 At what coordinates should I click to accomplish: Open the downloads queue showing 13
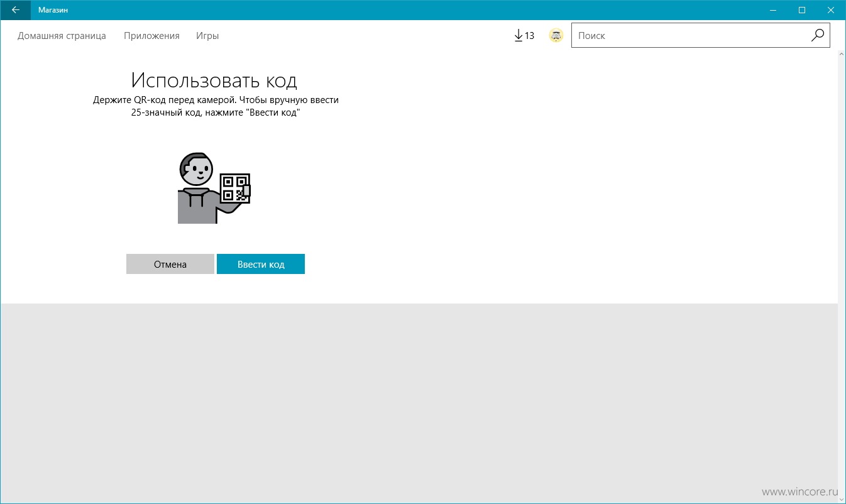click(524, 36)
